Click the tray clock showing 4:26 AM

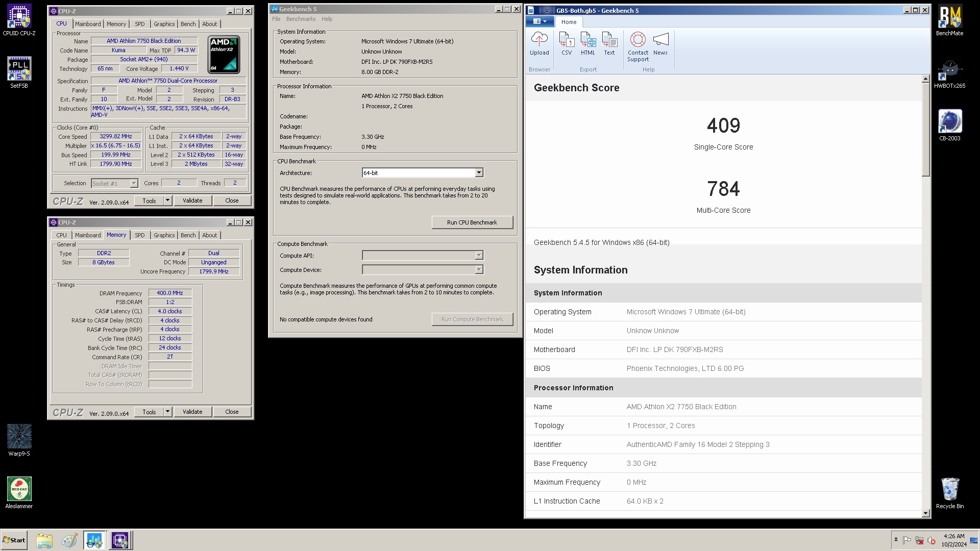pyautogui.click(x=954, y=540)
